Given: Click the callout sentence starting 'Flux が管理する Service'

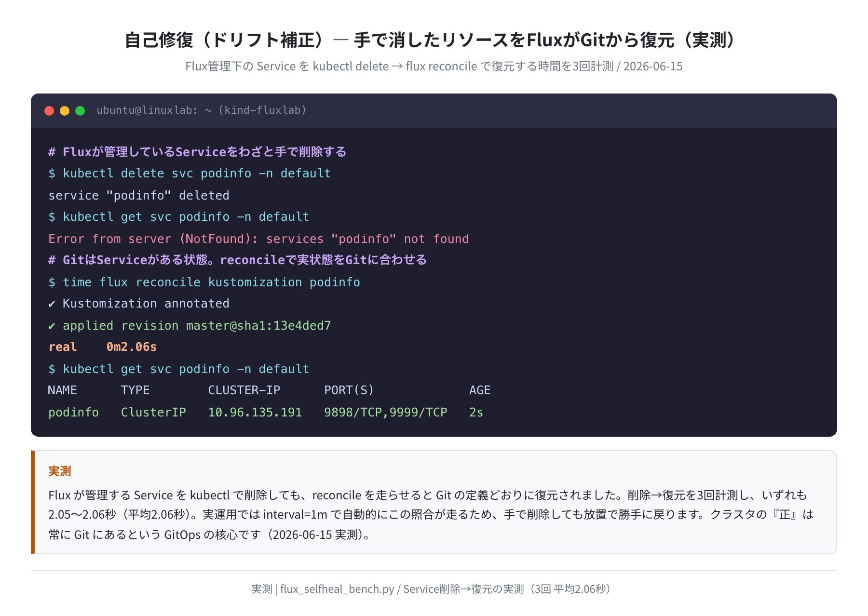Looking at the screenshot, I should point(428,495).
